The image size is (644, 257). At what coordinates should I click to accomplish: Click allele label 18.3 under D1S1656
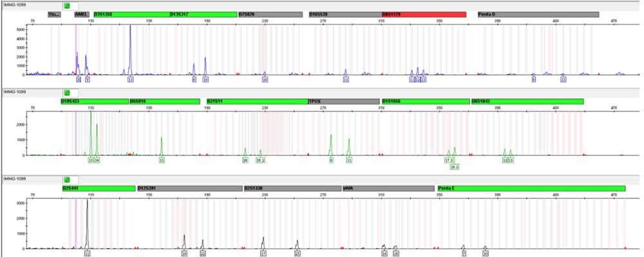point(454,167)
